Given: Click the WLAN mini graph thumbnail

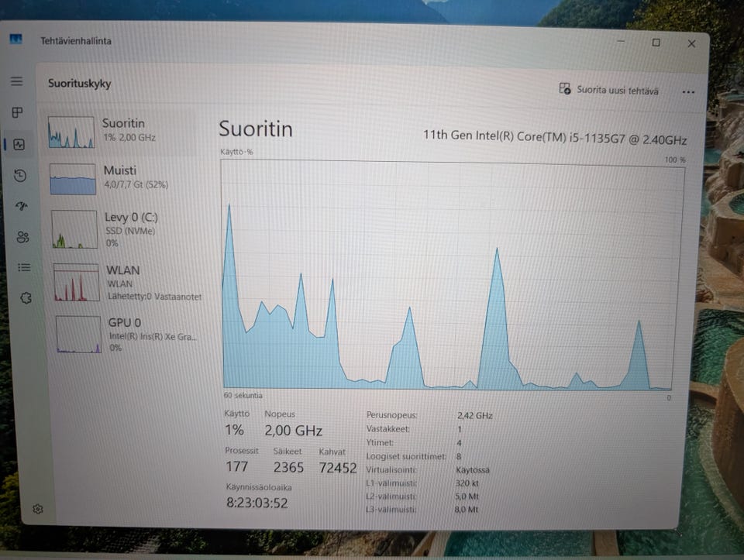Looking at the screenshot, I should 77,283.
